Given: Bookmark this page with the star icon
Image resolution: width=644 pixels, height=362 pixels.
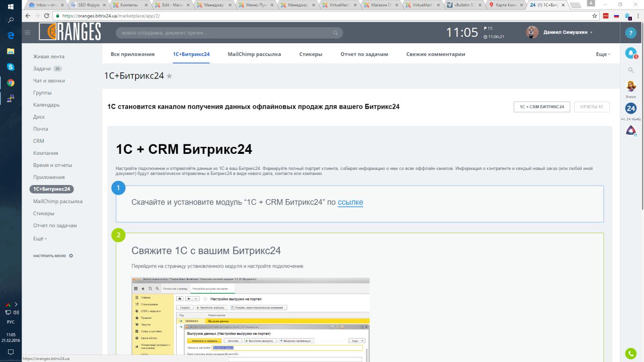Looking at the screenshot, I should click(595, 16).
